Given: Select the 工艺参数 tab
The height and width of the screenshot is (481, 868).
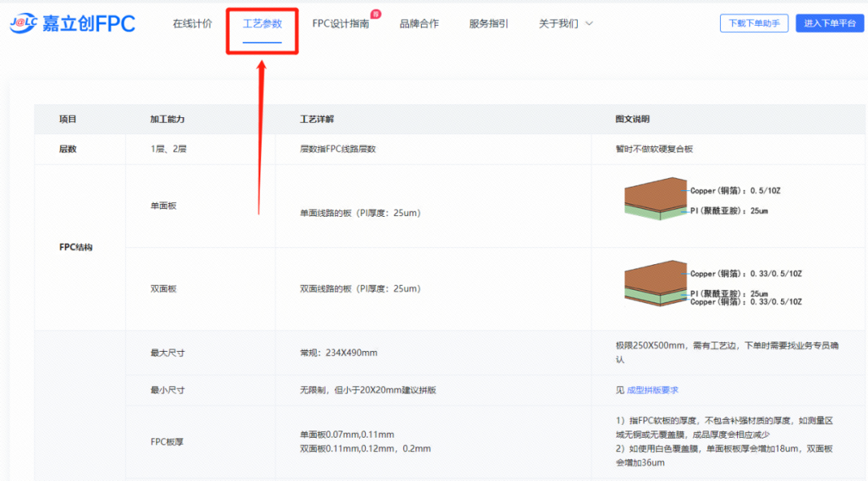Looking at the screenshot, I should (262, 24).
